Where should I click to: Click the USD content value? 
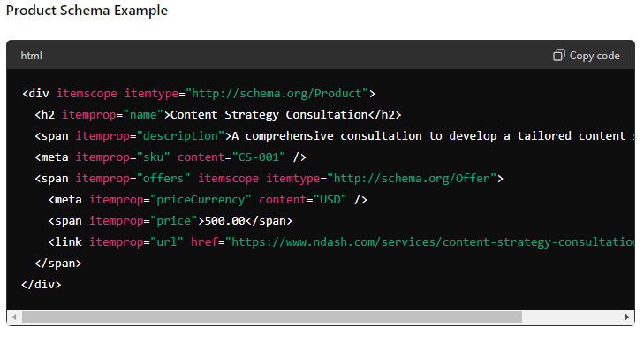point(330,200)
